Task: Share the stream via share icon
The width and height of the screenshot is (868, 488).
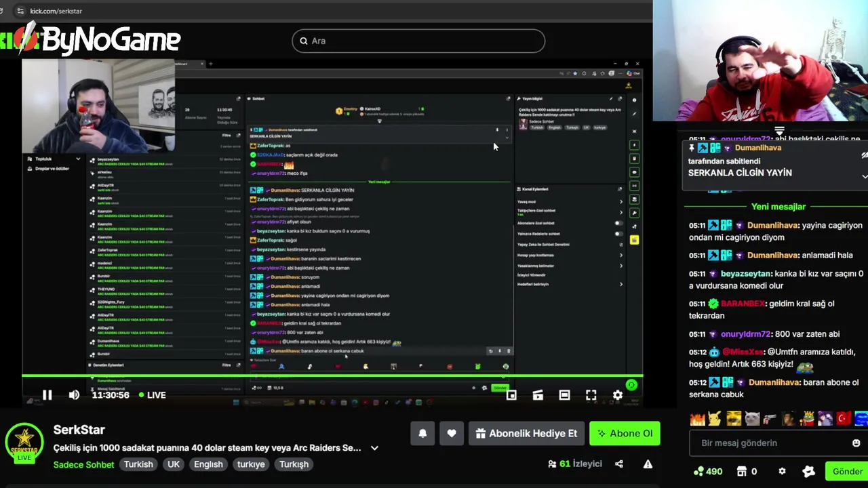Action: [619, 464]
